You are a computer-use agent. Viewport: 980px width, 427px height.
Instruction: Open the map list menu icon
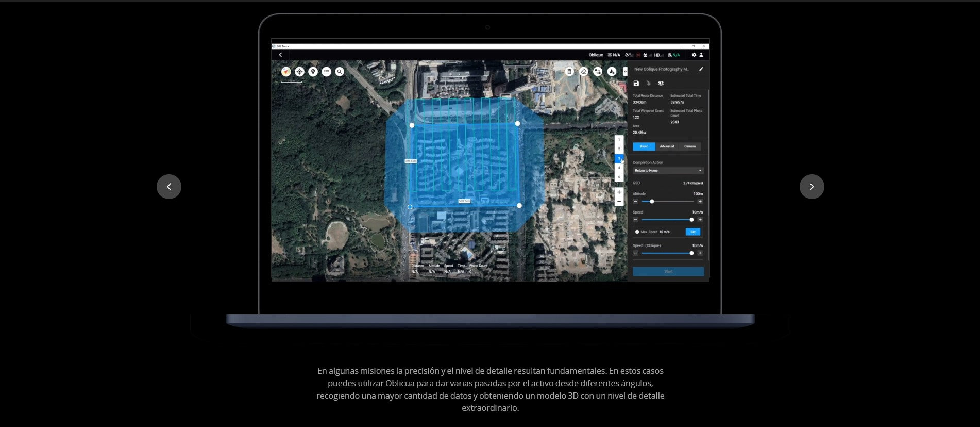[326, 72]
